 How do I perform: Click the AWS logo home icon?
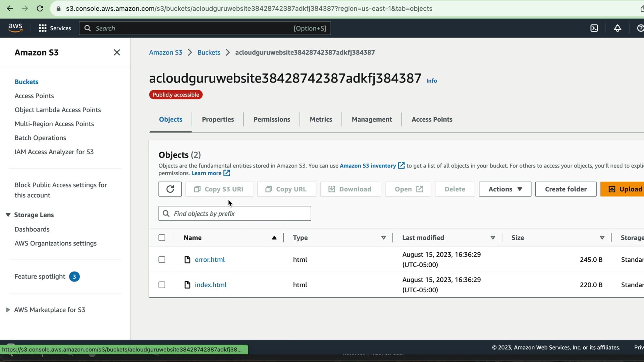[x=15, y=28]
